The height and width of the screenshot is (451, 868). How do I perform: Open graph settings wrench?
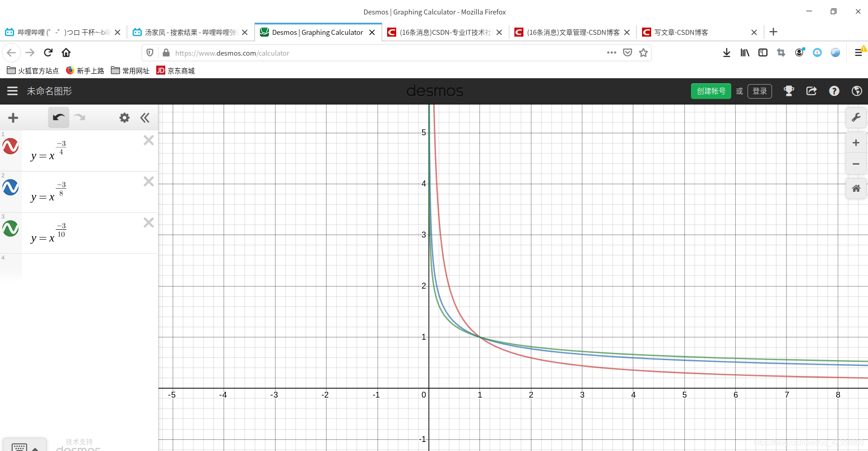(856, 118)
